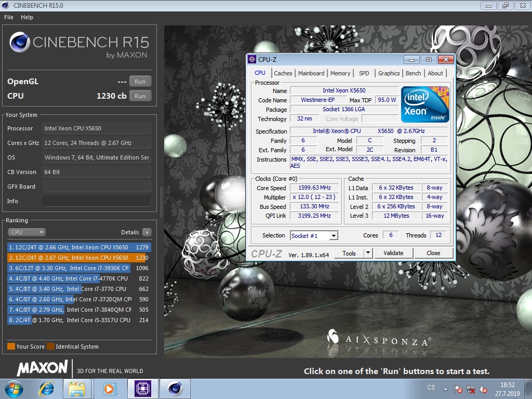Open the Tools dropdown arrow in CPU-Z
The image size is (532, 399).
point(368,253)
